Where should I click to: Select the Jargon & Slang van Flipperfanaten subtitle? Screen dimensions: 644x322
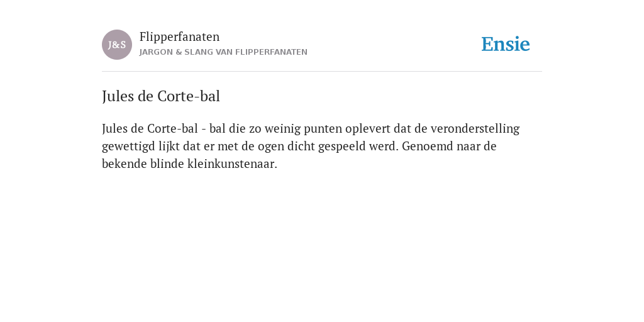pos(223,52)
